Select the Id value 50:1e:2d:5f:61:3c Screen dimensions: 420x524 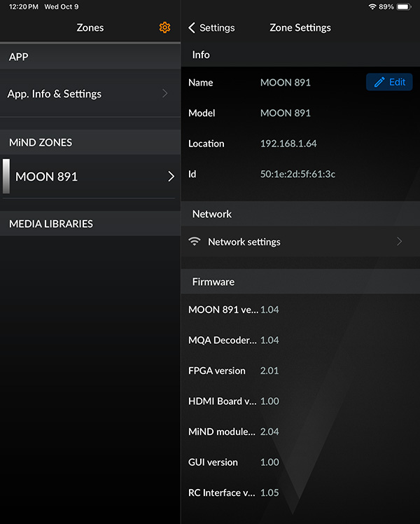297,174
